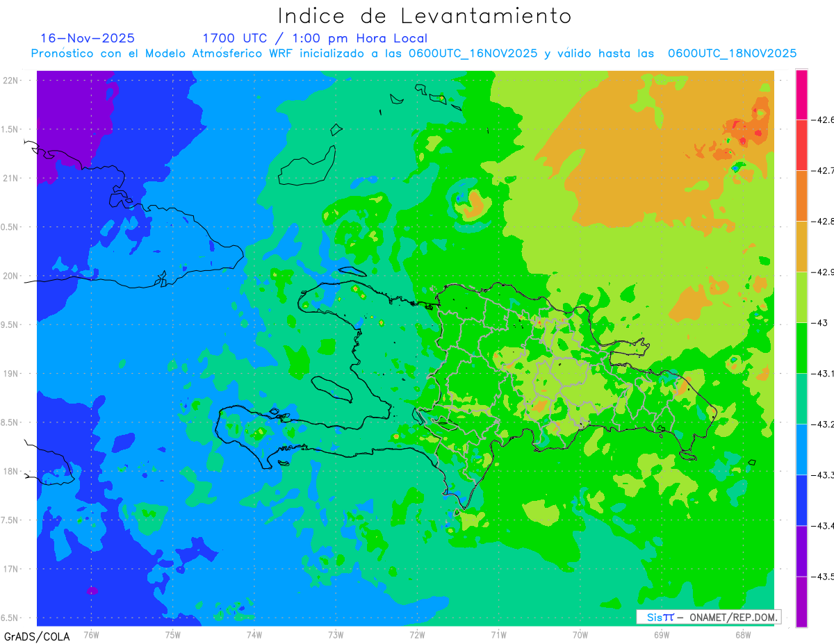Choose the teal colorbar swatch above -43.2

click(x=801, y=398)
